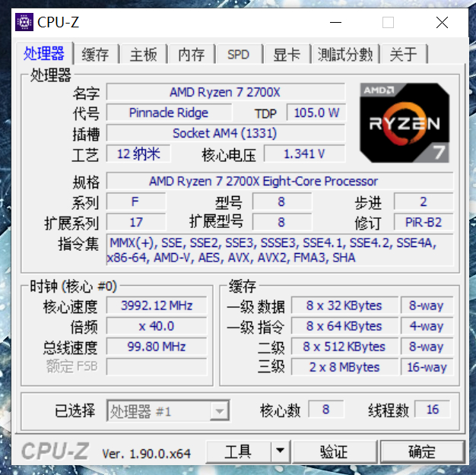Click L2 cache '8 x 512 KBytes'

pyautogui.click(x=344, y=347)
